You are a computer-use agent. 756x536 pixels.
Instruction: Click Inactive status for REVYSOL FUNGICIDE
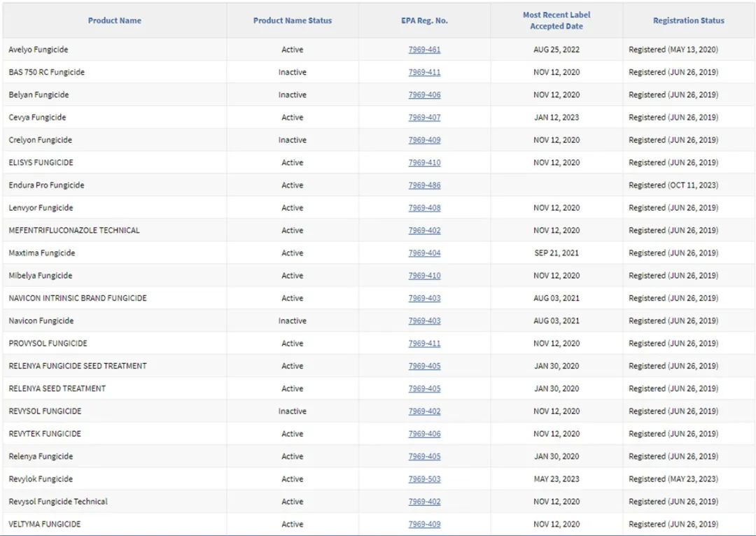292,411
